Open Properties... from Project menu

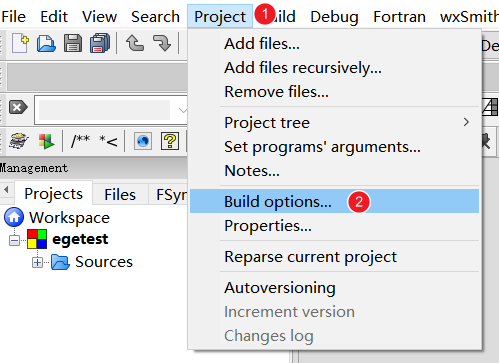(x=334, y=226)
